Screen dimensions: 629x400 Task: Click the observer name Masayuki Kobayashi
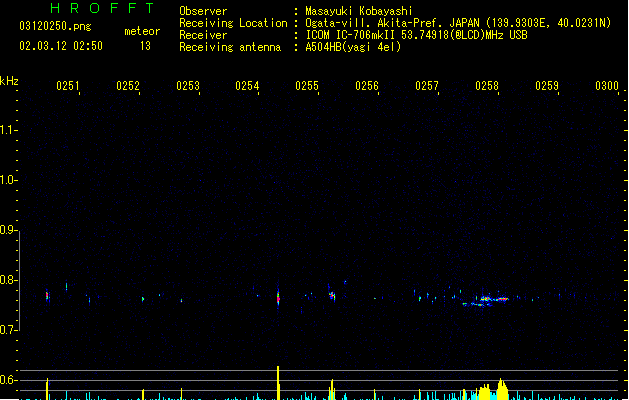click(x=359, y=11)
